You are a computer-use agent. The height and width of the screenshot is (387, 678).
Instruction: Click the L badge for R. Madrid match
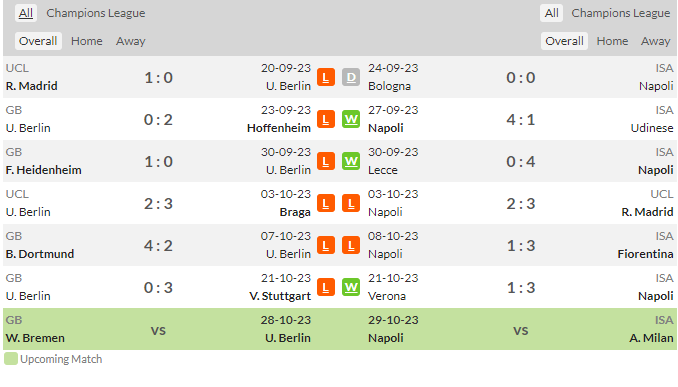326,77
